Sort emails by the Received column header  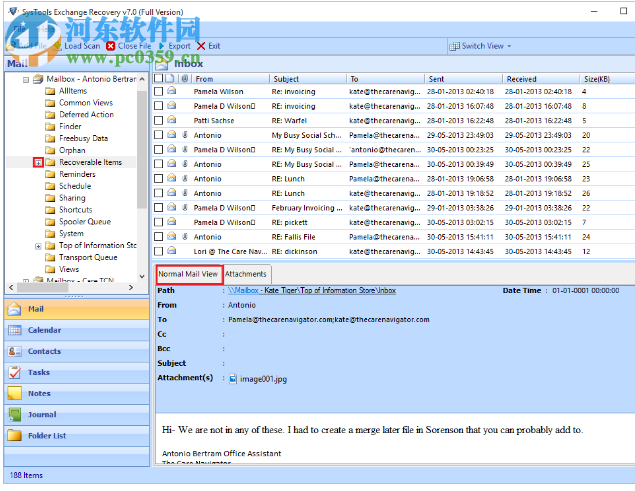coord(541,79)
